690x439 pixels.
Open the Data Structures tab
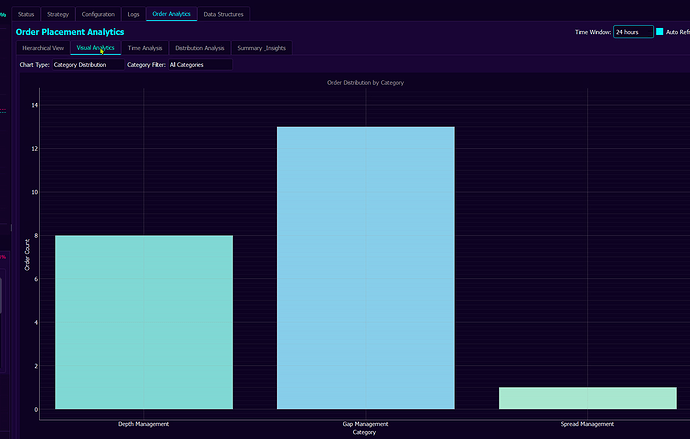tap(222, 14)
